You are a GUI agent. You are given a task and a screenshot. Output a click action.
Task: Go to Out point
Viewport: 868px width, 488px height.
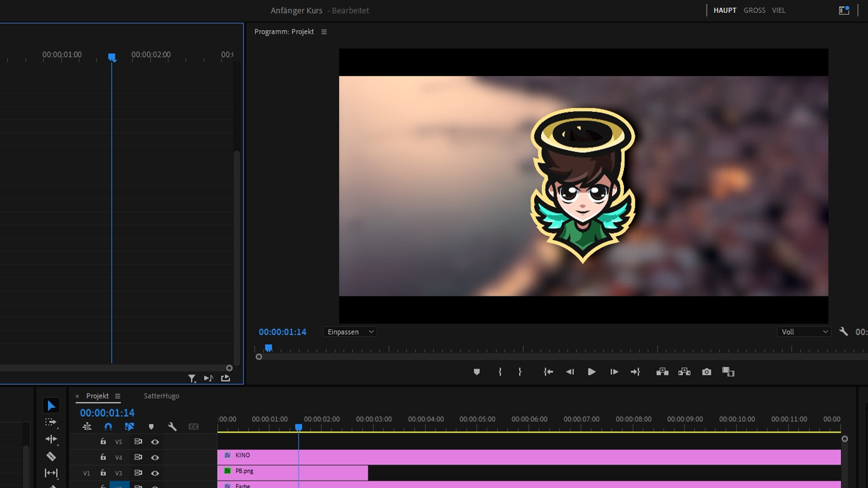tap(635, 372)
